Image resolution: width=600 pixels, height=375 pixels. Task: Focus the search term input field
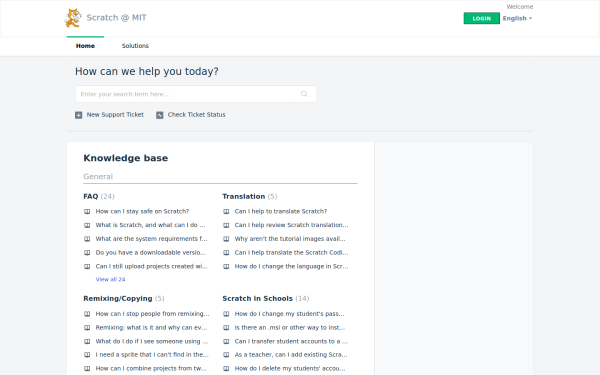(196, 94)
